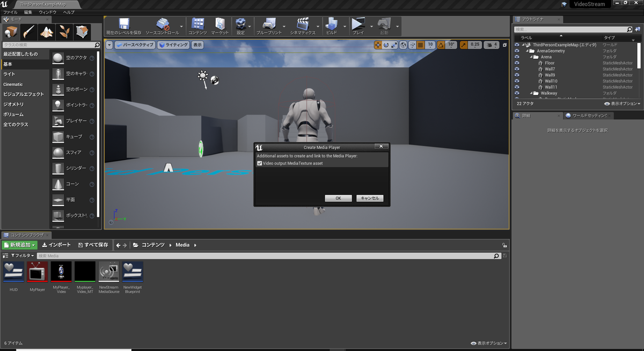The image size is (644, 351).
Task: Open the Window menu
Action: pyautogui.click(x=48, y=12)
